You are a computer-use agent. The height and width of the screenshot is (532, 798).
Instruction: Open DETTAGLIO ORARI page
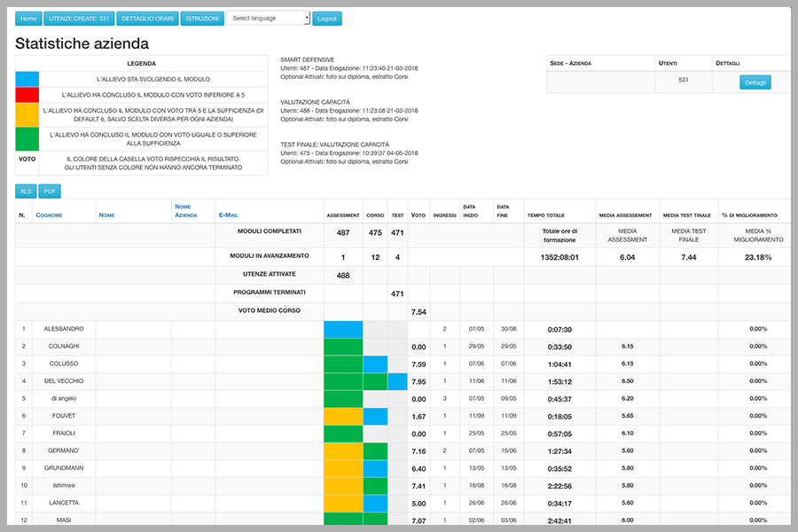point(147,19)
